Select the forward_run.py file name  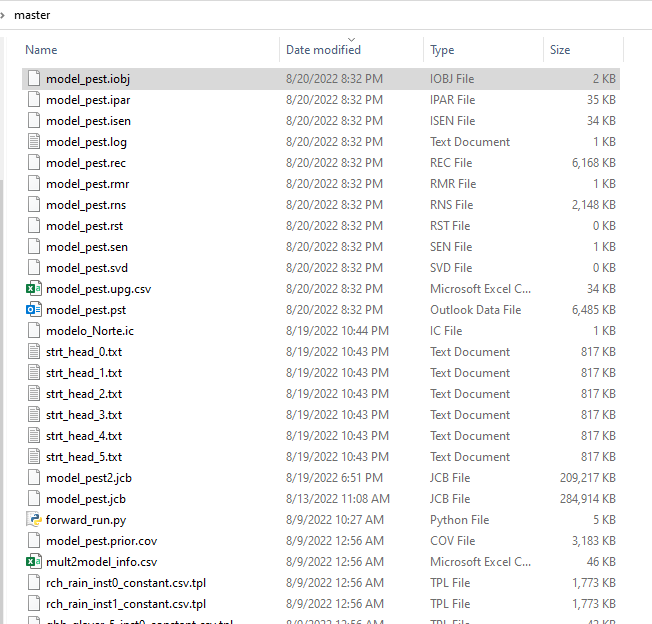pos(86,520)
